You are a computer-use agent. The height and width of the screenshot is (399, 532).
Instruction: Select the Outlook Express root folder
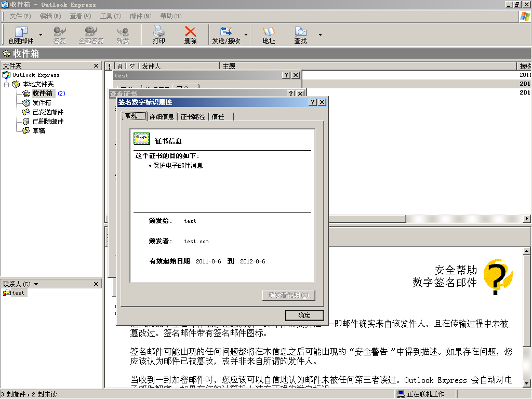[x=31, y=75]
